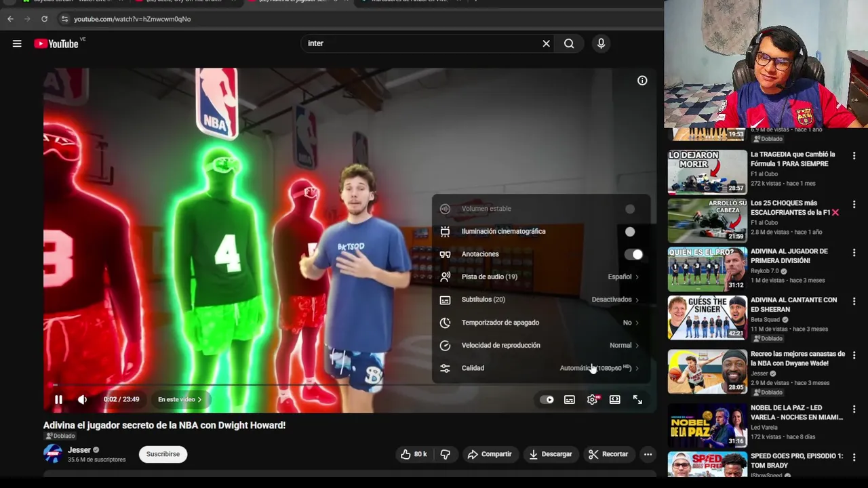Open La TRAGEDIA Fórmula 1 thumbnail
Viewport: 868px width, 488px height.
click(x=707, y=171)
